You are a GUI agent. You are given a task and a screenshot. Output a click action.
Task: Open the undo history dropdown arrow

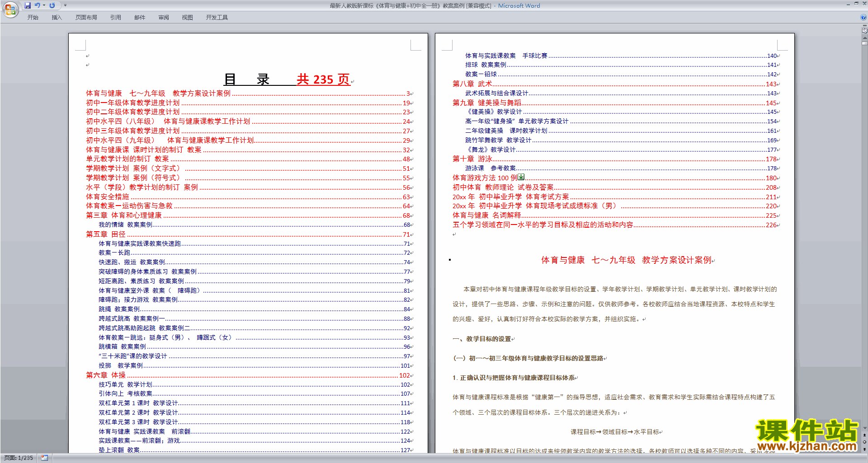(44, 5)
